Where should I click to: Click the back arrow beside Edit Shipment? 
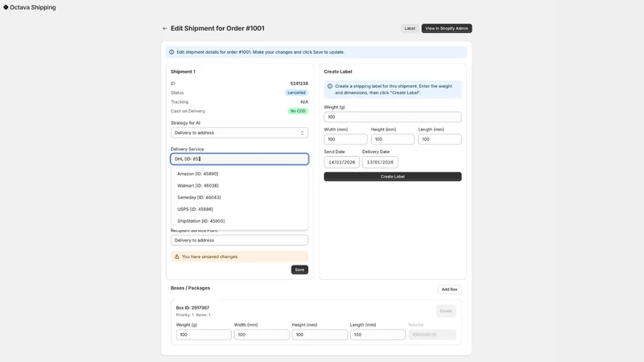(165, 28)
